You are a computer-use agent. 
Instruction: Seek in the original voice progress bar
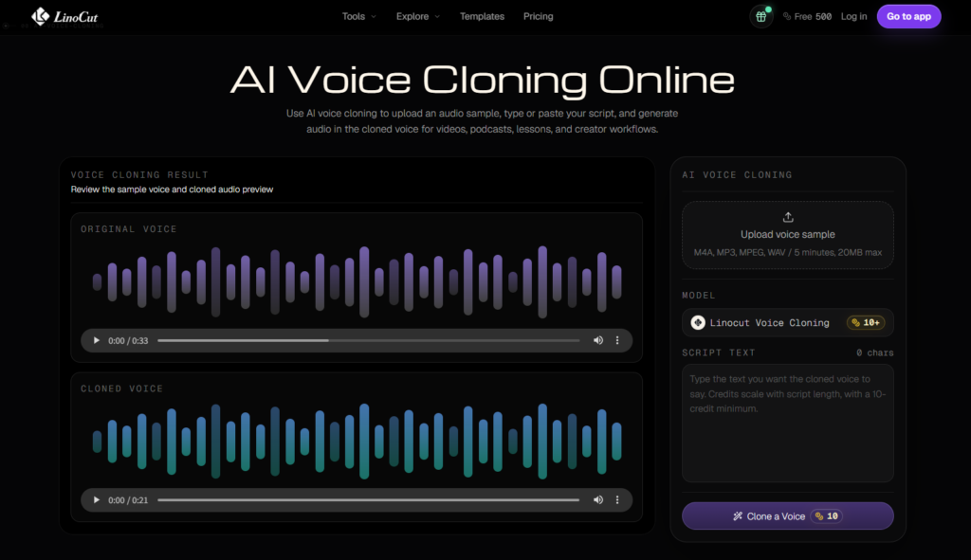pos(369,340)
